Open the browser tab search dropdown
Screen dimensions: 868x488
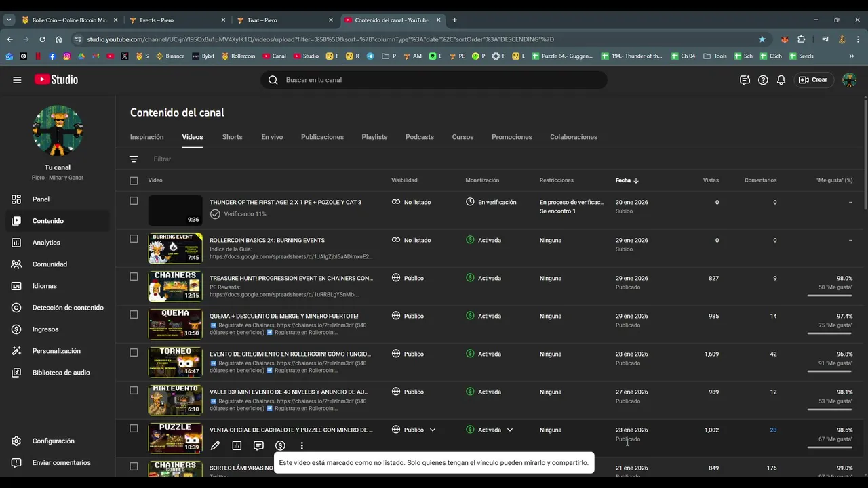(9, 20)
